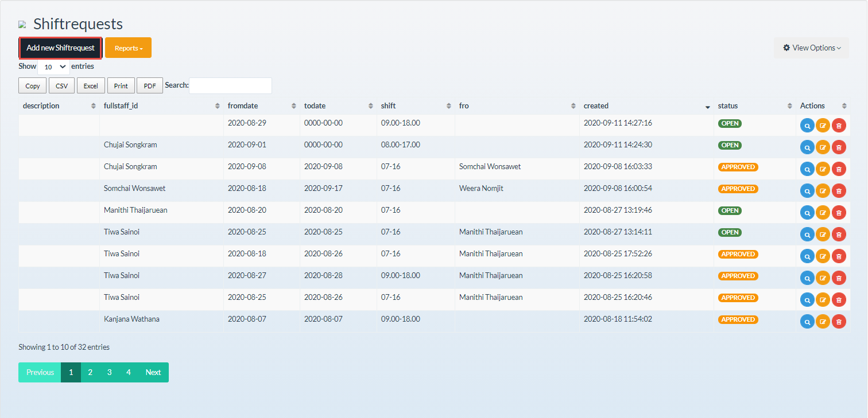Open the Reports dropdown
This screenshot has height=418, width=868.
coord(128,48)
